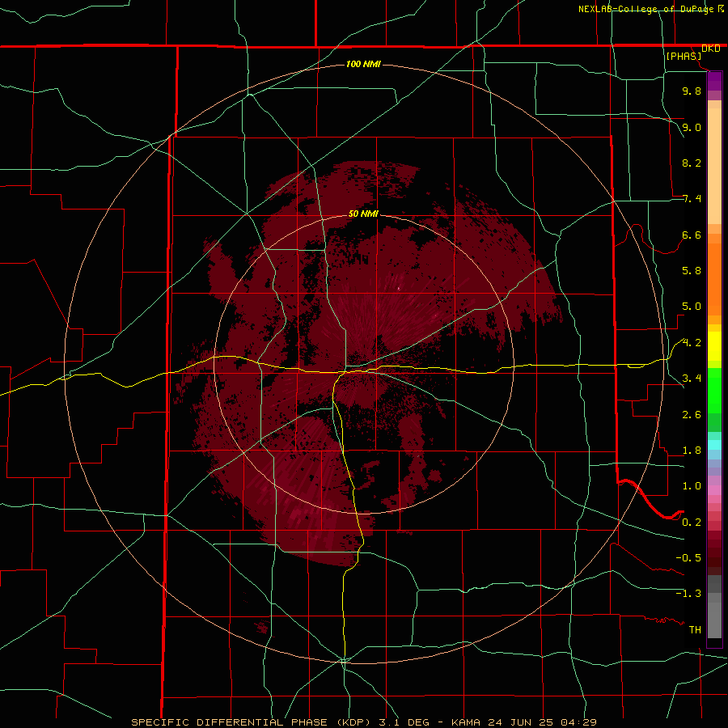Click the purple swatch atop color bar
Screen dimensions: 728x728
point(714,81)
